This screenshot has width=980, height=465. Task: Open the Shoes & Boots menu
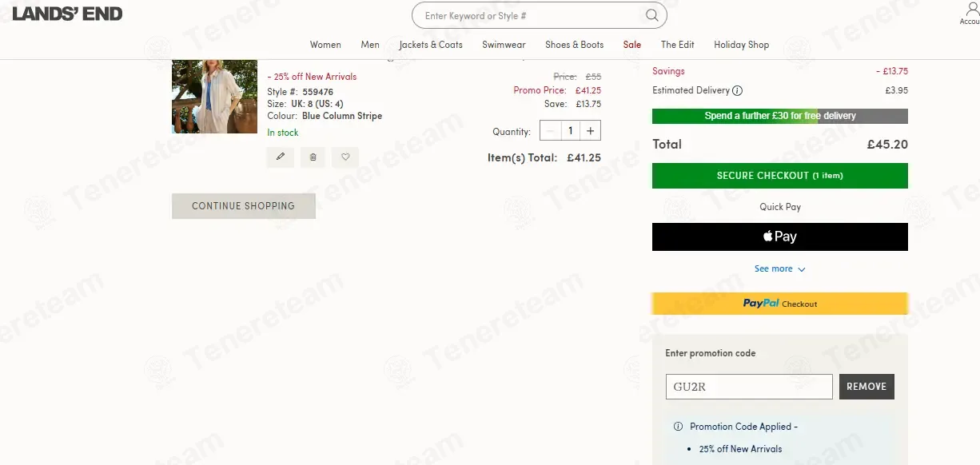point(574,45)
